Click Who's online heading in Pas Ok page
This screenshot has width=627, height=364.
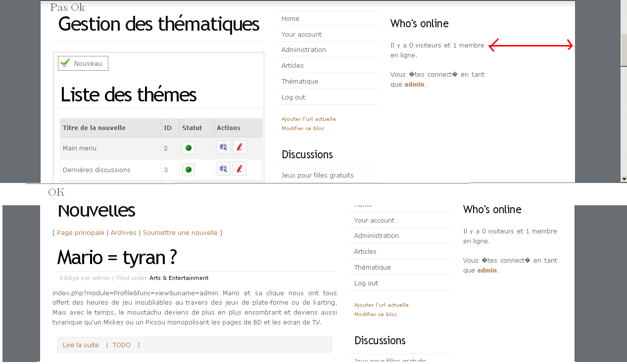(419, 23)
